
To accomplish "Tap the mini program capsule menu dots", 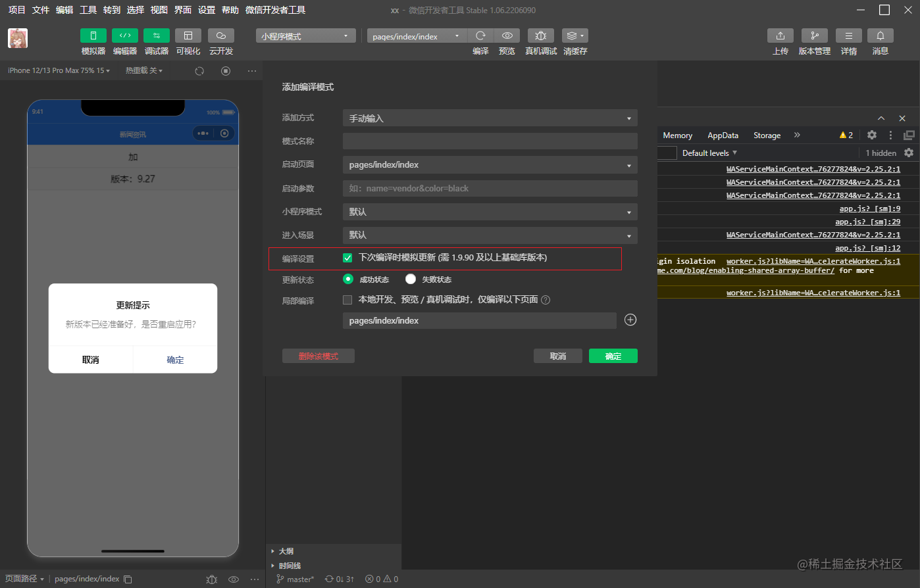I will 203,134.
